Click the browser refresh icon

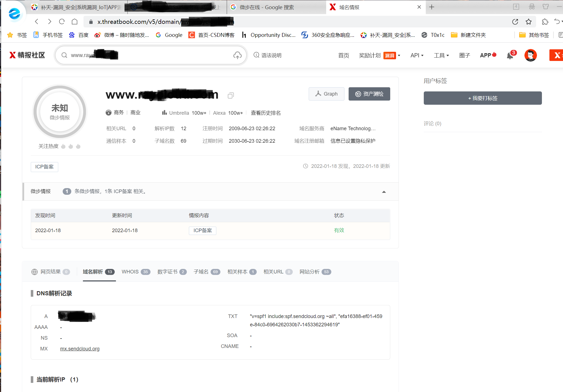point(62,22)
